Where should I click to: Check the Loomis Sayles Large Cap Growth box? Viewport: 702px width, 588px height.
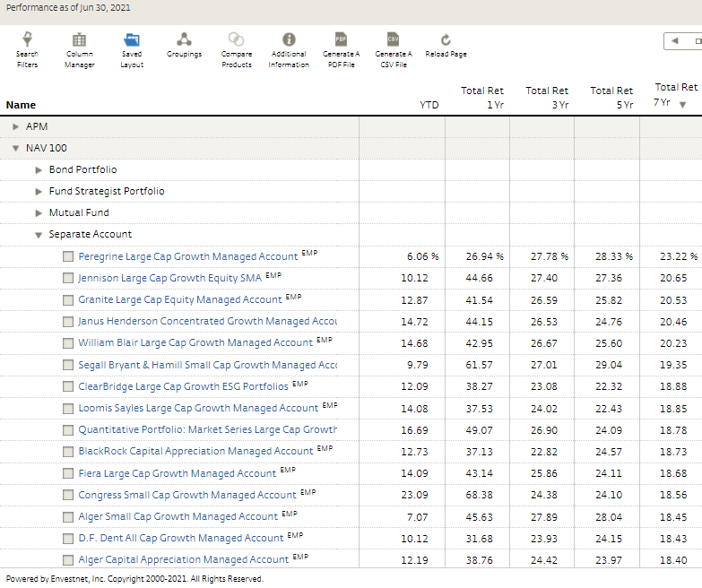tap(68, 408)
